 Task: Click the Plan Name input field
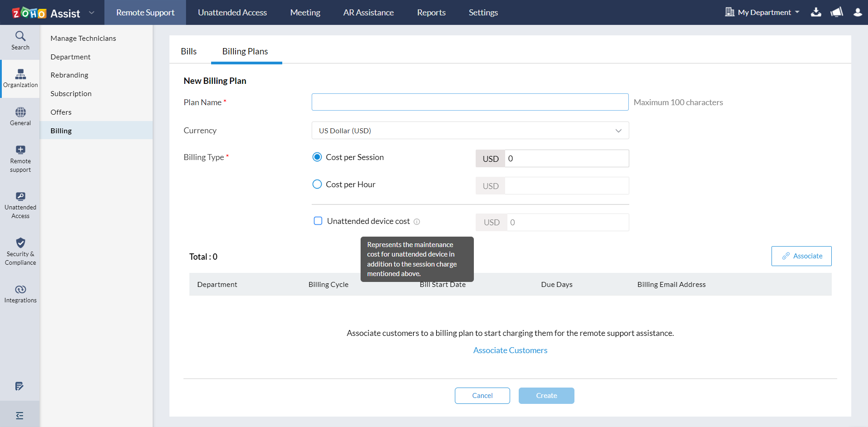click(470, 102)
